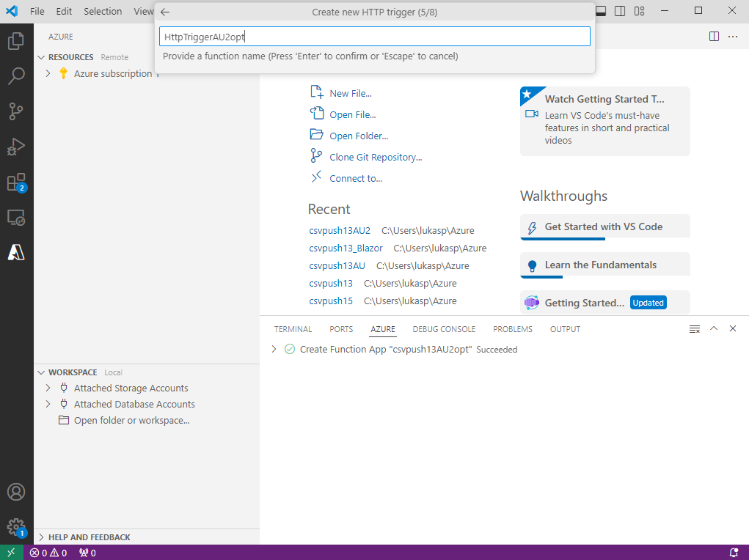
Task: Open Source Control view
Action: click(x=16, y=111)
